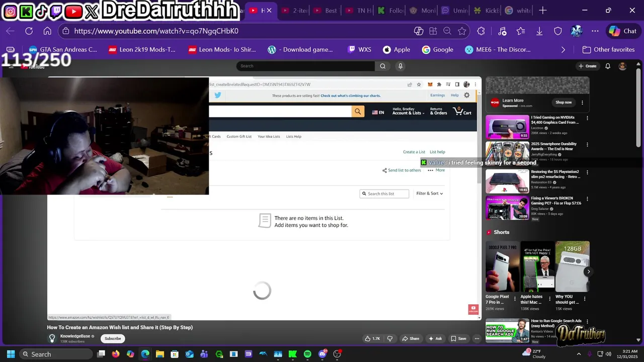644x362 pixels.
Task: Open the weather widget 22°F Cloudy
Action: (534, 354)
